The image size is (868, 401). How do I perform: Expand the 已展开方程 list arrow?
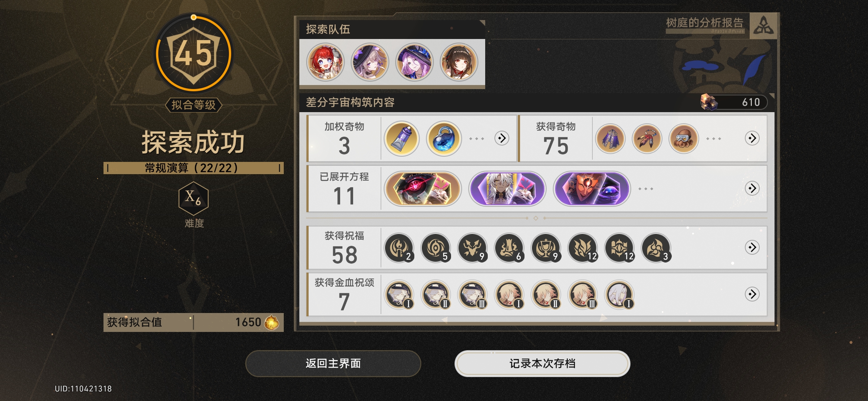752,188
